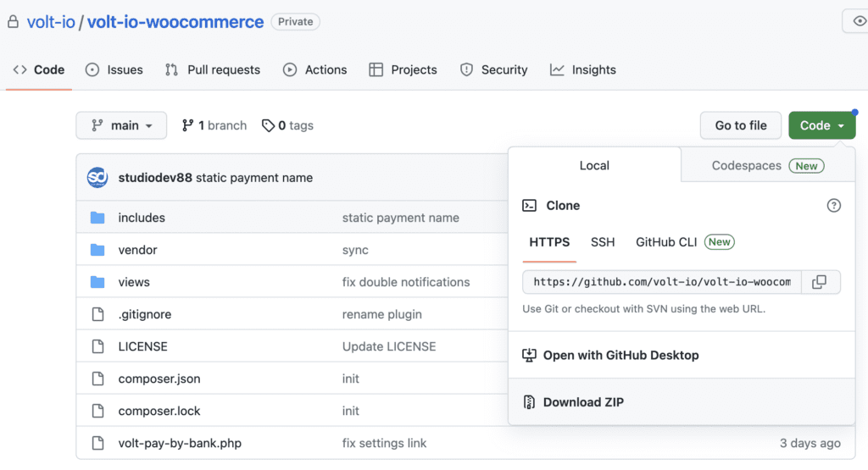Click the branch icon beside 1 branch
The height and width of the screenshot is (470, 868).
pos(187,125)
